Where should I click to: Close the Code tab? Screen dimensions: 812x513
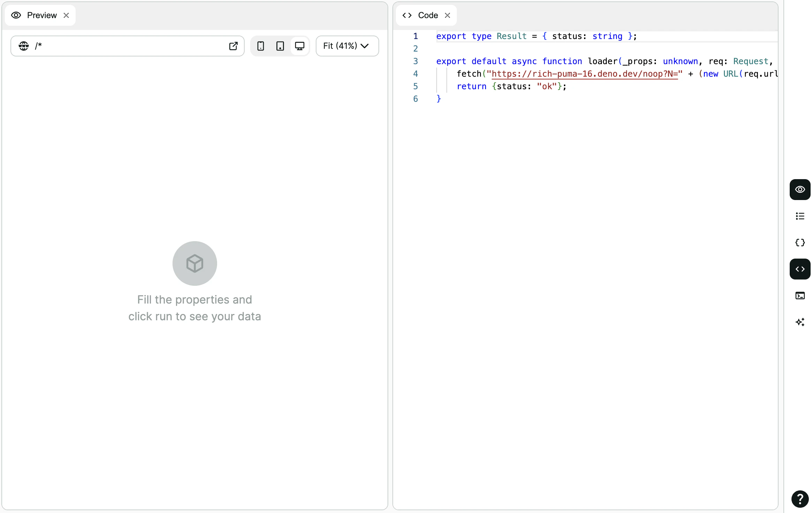pos(447,15)
